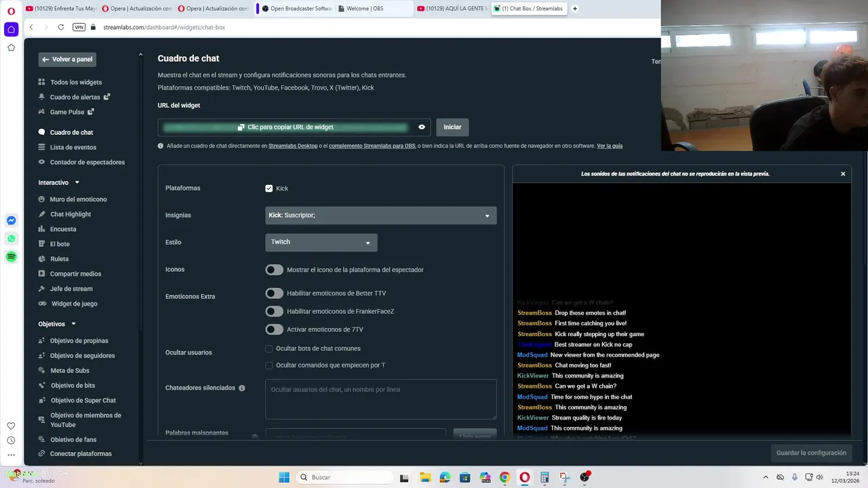This screenshot has width=868, height=488.
Task: Switch to Open Broadcaster Software tab
Action: (295, 9)
